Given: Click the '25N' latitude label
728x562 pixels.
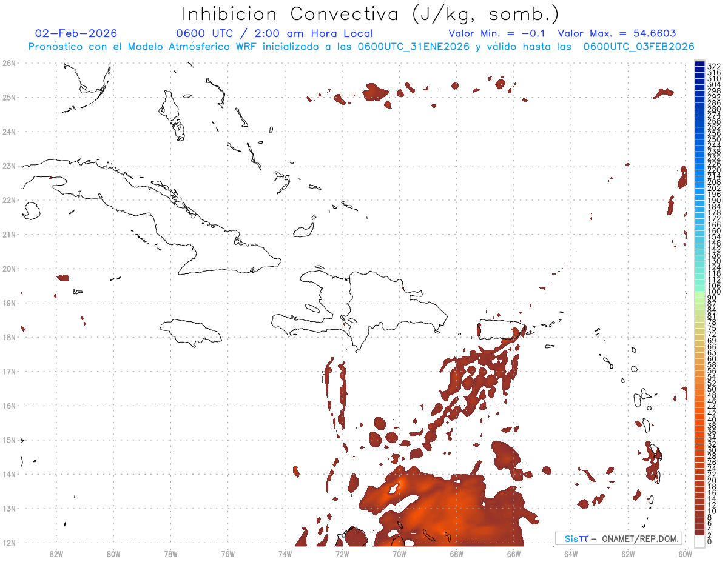Looking at the screenshot, I should [x=9, y=97].
